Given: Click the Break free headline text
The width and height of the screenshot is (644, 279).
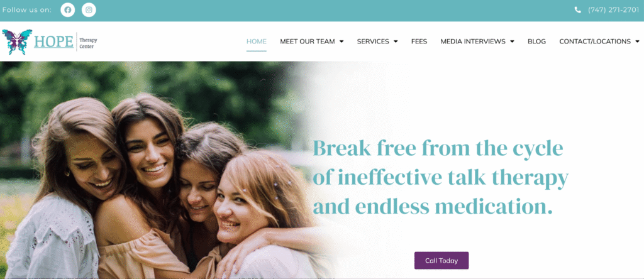Looking at the screenshot, I should point(441,177).
